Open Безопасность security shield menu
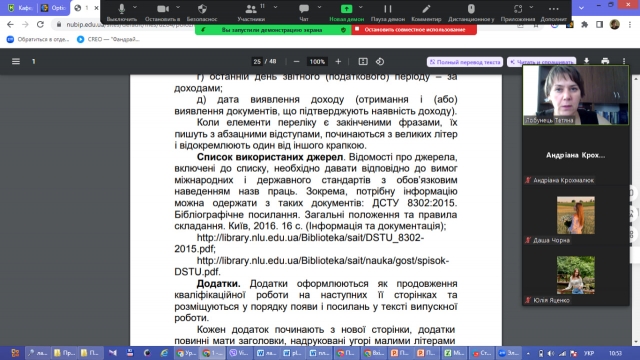The width and height of the screenshot is (640, 360). [202, 12]
